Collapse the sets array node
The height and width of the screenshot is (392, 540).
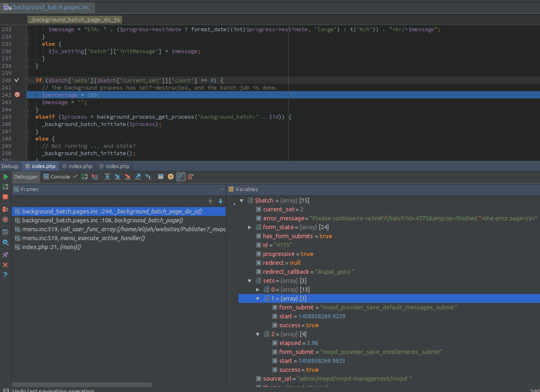click(250, 281)
